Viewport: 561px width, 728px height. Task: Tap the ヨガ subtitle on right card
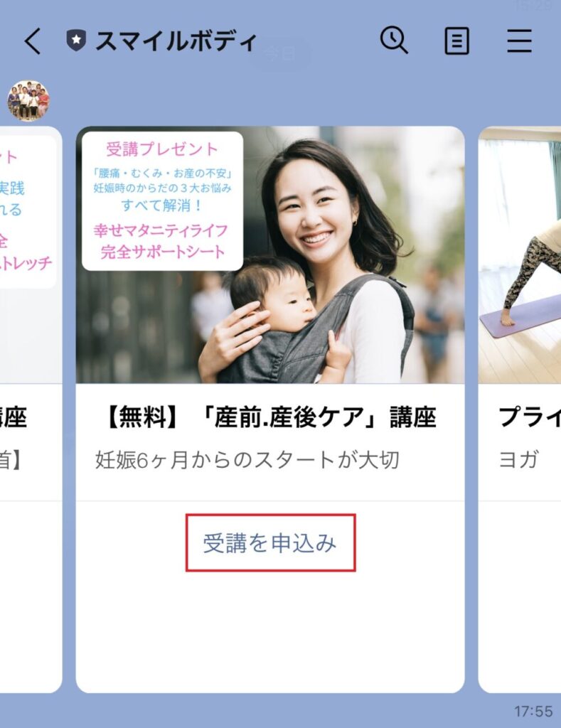pos(518,461)
